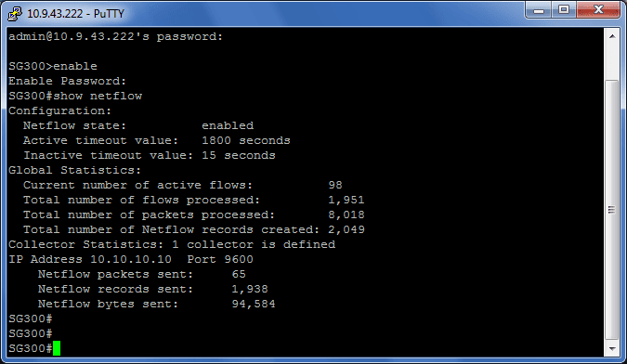Close the PuTTY session window

pyautogui.click(x=598, y=10)
